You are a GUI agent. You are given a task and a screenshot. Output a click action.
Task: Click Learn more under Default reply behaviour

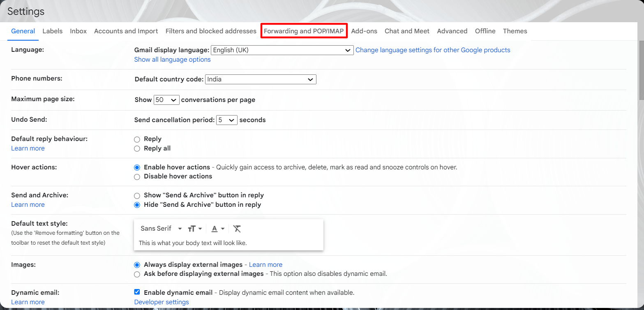tap(28, 148)
